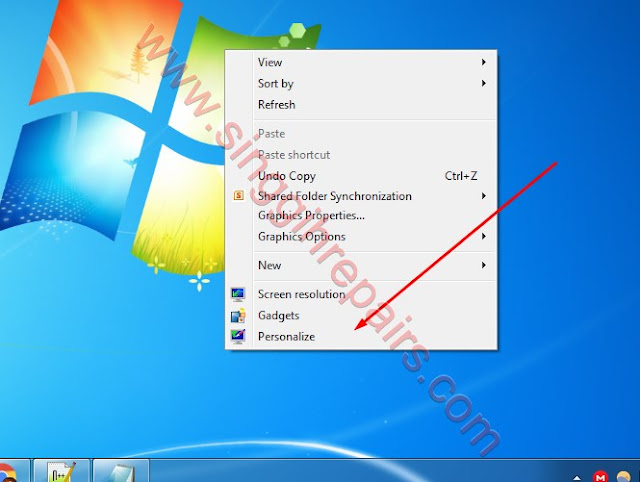Select Undo Copy in the context menu
Image resolution: width=640 pixels, height=482 pixels.
pyautogui.click(x=361, y=176)
